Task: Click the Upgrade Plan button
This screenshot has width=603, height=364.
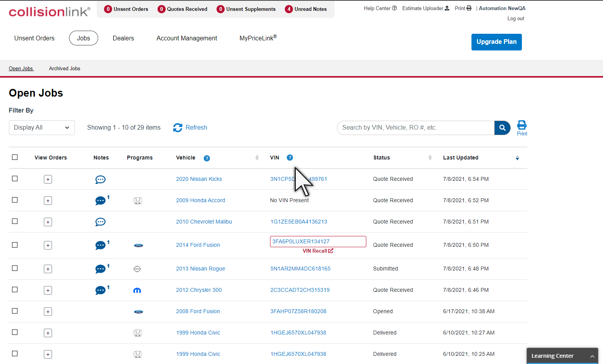Action: click(x=497, y=42)
